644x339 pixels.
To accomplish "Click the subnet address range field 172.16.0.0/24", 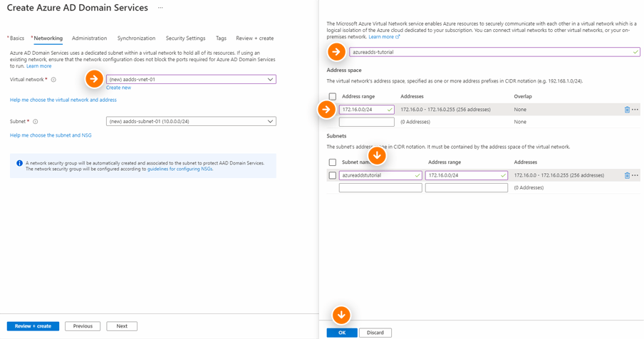I will click(467, 175).
